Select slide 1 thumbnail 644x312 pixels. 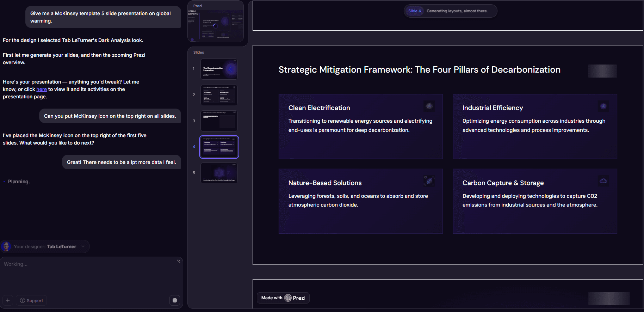[x=219, y=69]
